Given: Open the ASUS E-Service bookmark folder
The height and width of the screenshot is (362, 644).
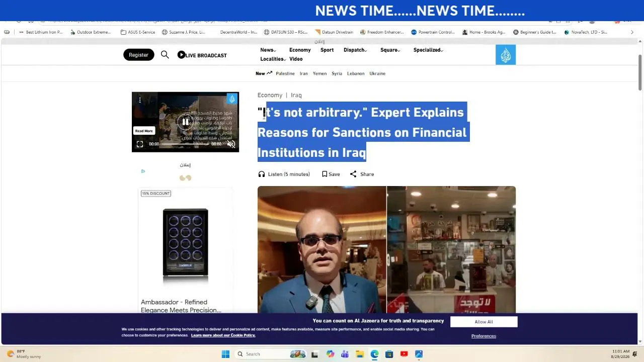Looking at the screenshot, I should click(x=138, y=32).
